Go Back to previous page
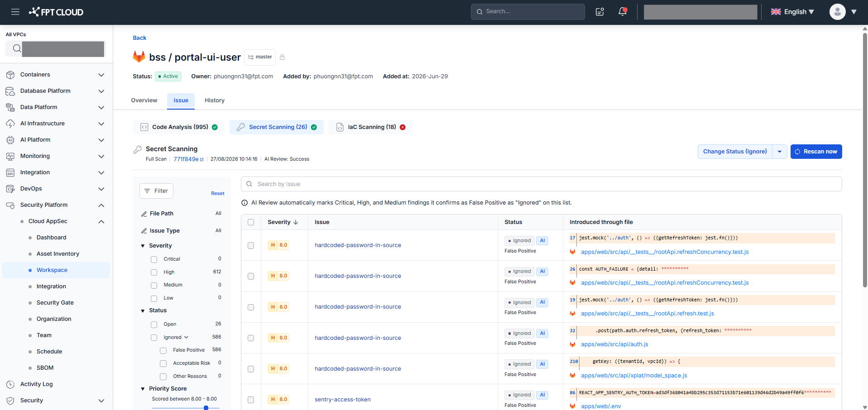Viewport: 868px width, 410px height. point(139,38)
